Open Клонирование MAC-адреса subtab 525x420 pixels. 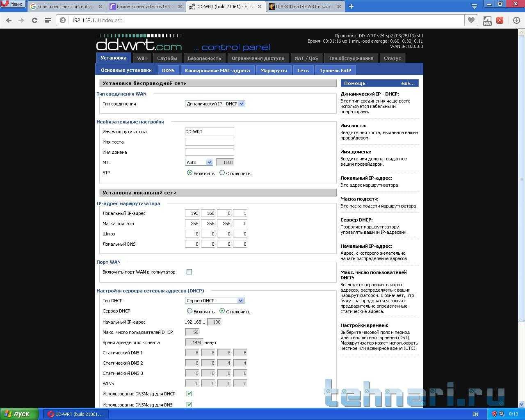tap(217, 71)
